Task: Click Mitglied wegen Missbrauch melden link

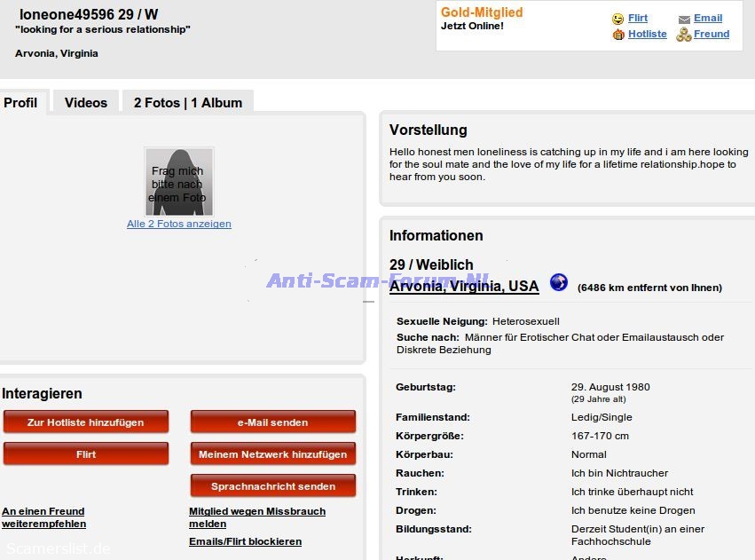Action: (257, 517)
